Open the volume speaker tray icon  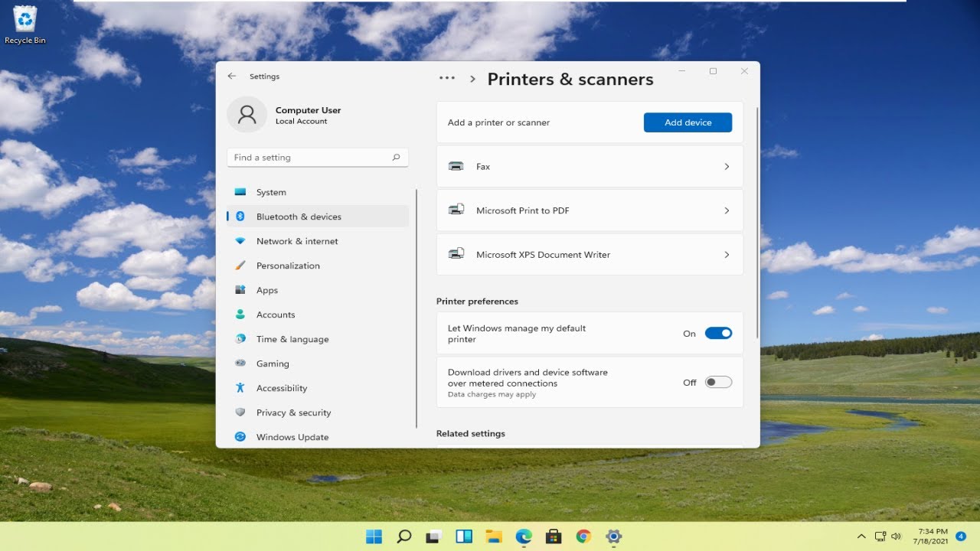[897, 536]
